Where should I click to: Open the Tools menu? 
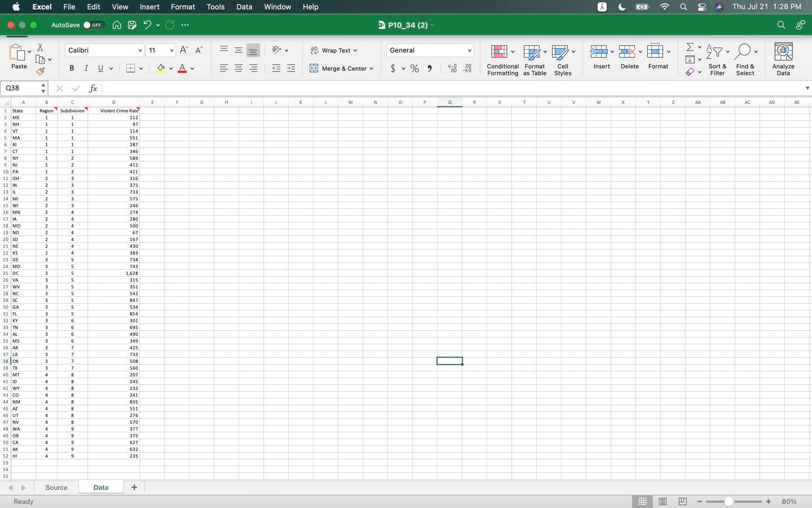(215, 7)
